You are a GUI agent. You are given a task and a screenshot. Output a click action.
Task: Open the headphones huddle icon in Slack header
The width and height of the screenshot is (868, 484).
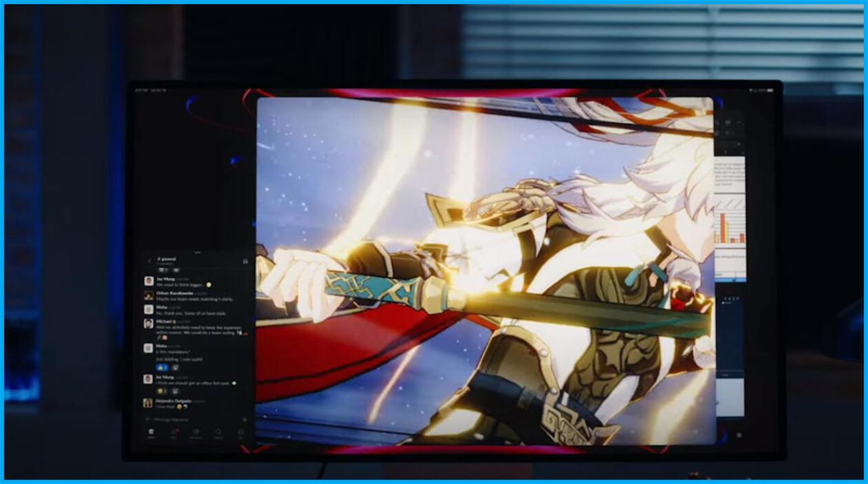(245, 261)
